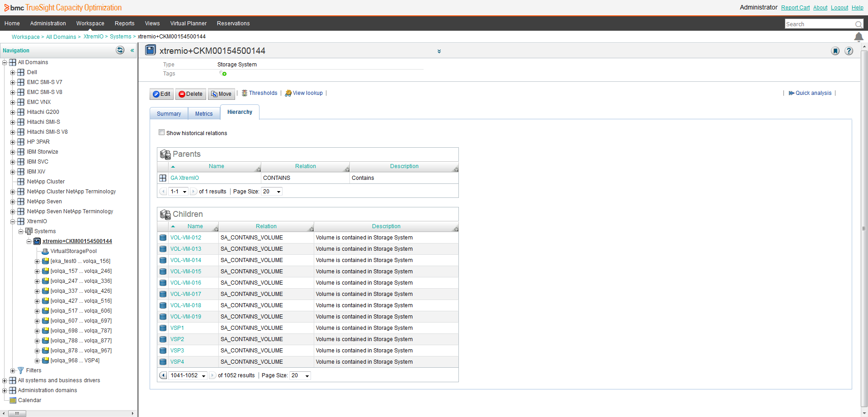Image resolution: width=868 pixels, height=417 pixels.
Task: Open Parents Page Size dropdown
Action: (272, 192)
